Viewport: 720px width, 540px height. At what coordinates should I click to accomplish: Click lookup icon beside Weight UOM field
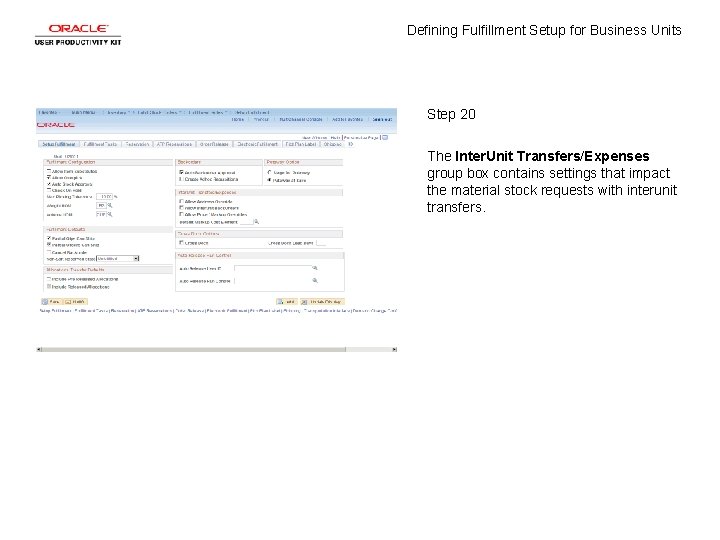tap(110, 205)
